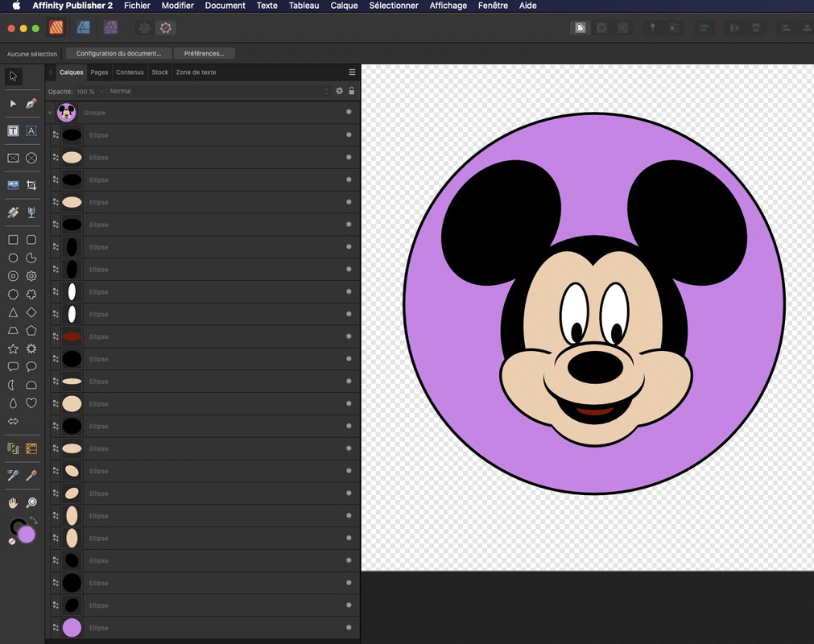The image size is (814, 644).
Task: Collapse the Groupe layer chevron
Action: pos(51,113)
